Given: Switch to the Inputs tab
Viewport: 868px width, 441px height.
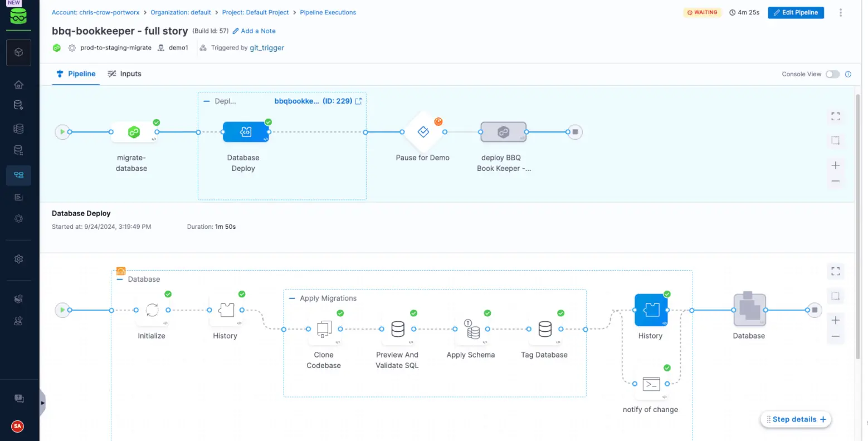Looking at the screenshot, I should click(x=124, y=73).
